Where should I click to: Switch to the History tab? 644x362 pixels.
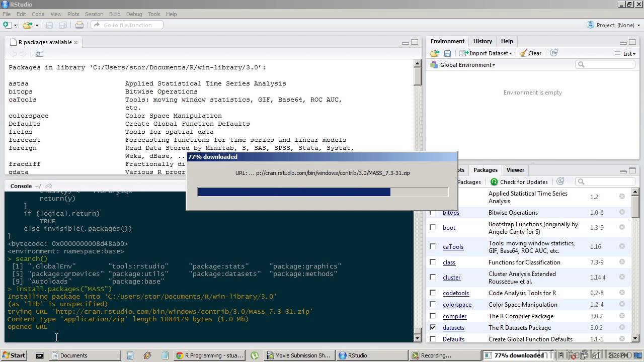point(482,41)
